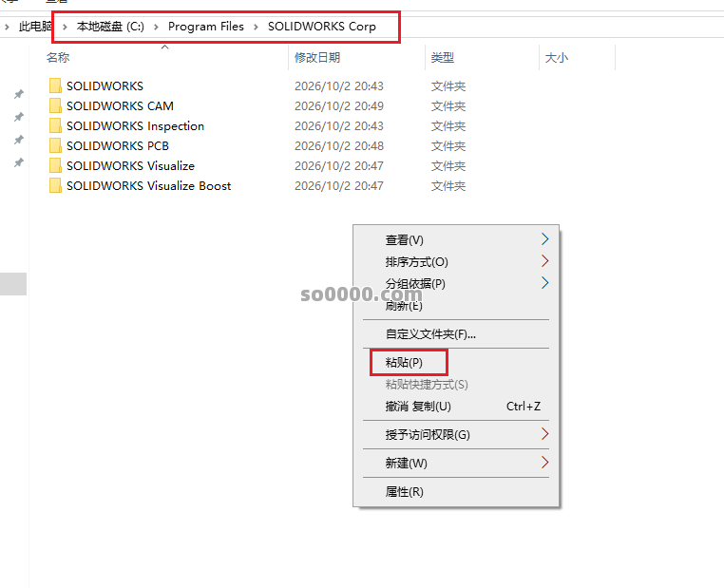Click the third quick-access pin icon
The image size is (724, 588).
pos(18,140)
